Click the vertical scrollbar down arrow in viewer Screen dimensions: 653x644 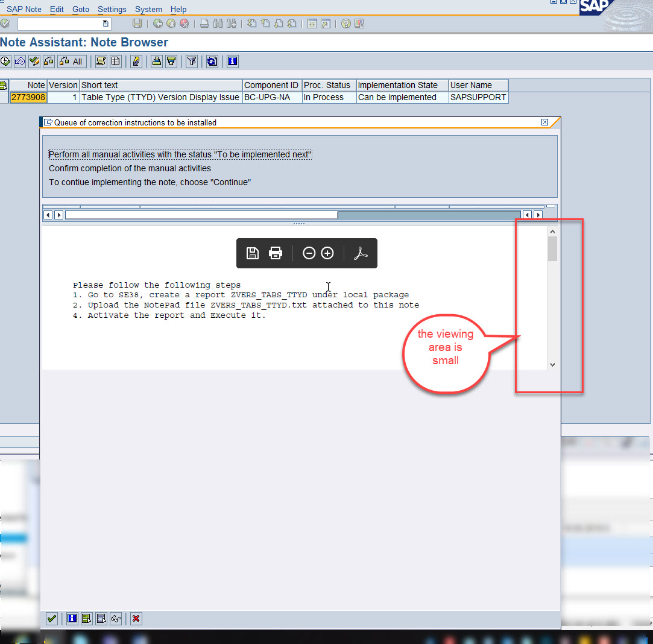click(x=553, y=365)
